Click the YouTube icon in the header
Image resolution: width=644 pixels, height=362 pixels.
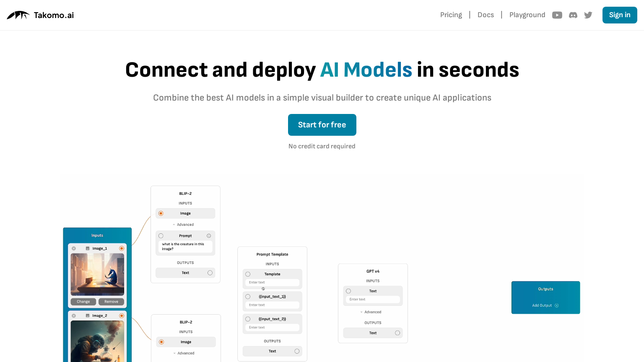pyautogui.click(x=557, y=15)
